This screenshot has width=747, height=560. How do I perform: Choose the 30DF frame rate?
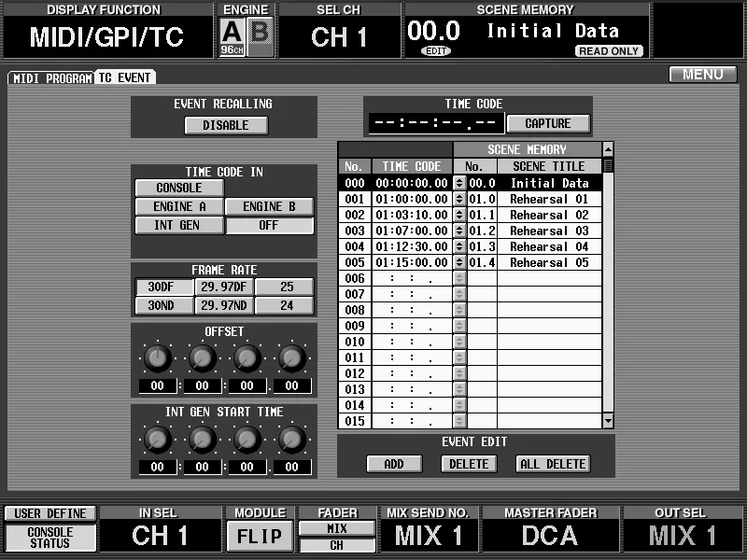pyautogui.click(x=164, y=287)
